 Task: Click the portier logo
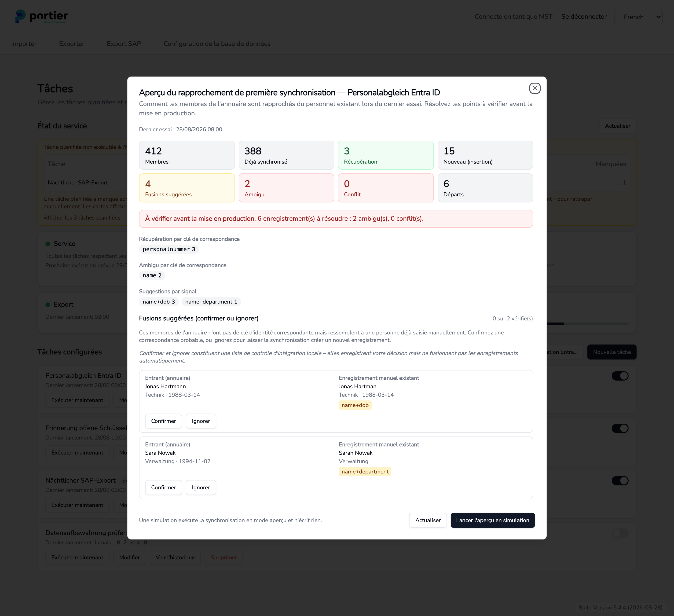(x=41, y=16)
